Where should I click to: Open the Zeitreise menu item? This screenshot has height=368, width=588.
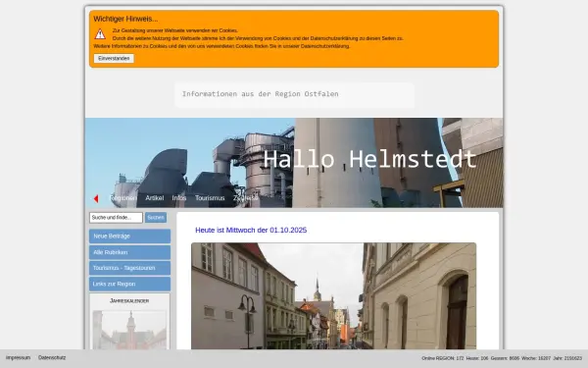coord(246,198)
